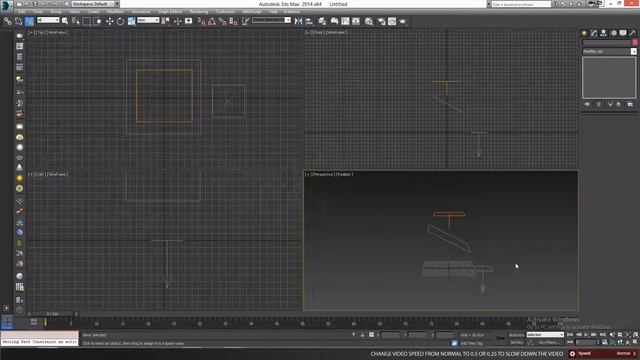This screenshot has width=640, height=360.
Task: Click the Render Production teapot icon
Action: click(x=403, y=21)
